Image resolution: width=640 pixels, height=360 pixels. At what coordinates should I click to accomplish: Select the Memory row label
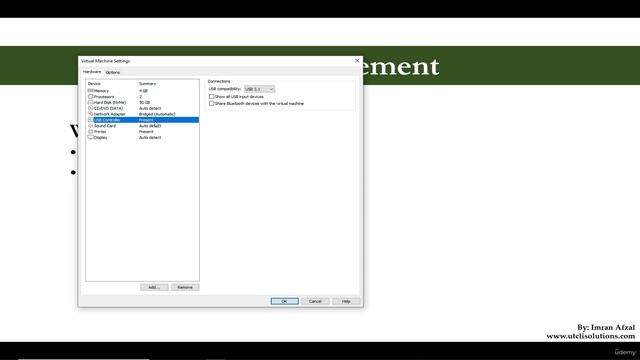coord(101,91)
